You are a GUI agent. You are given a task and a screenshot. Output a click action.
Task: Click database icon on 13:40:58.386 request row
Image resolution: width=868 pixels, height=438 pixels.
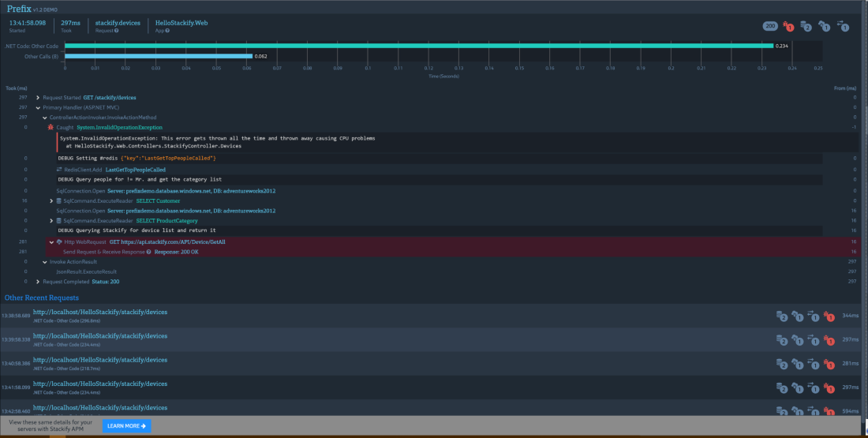coord(782,363)
